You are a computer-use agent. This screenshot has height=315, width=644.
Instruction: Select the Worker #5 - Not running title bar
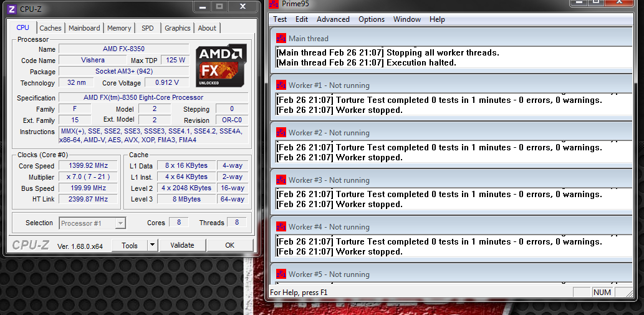[x=451, y=274]
